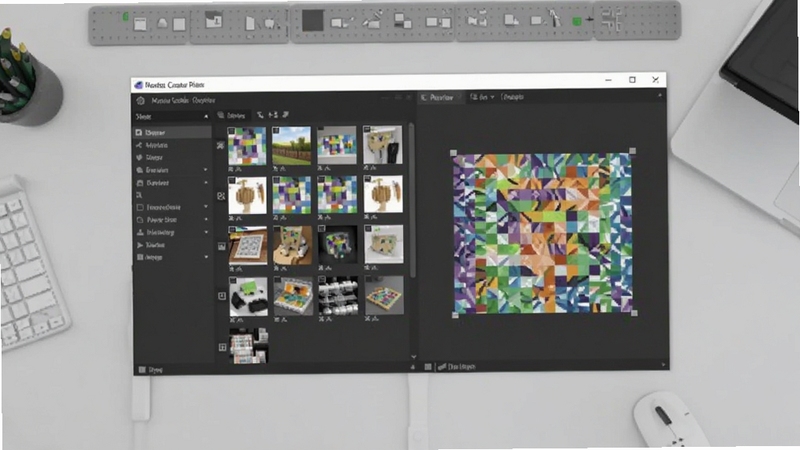Click the app logo in the title bar
The width and height of the screenshot is (800, 450).
pyautogui.click(x=138, y=85)
